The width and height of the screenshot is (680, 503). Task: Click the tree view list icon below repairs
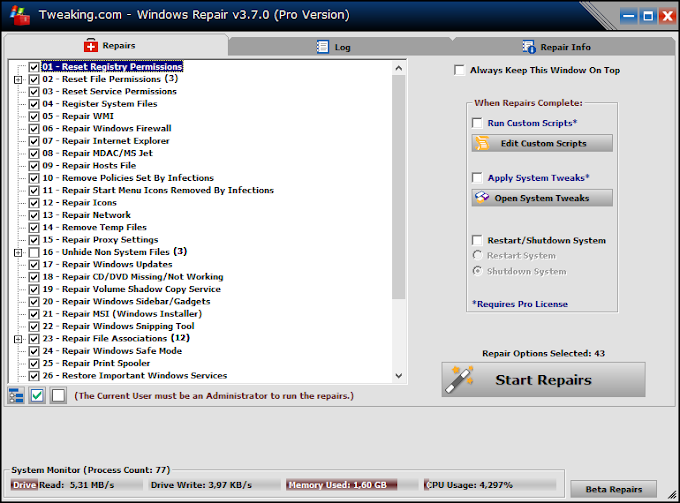[16, 395]
